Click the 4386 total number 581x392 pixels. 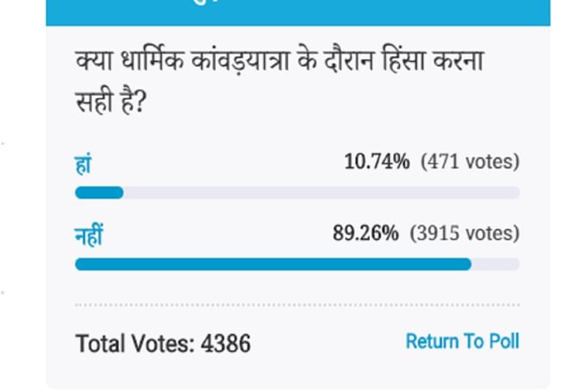pyautogui.click(x=226, y=345)
